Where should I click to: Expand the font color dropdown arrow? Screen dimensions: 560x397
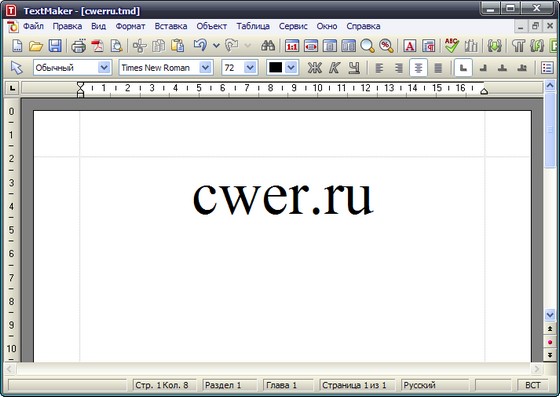pos(291,67)
